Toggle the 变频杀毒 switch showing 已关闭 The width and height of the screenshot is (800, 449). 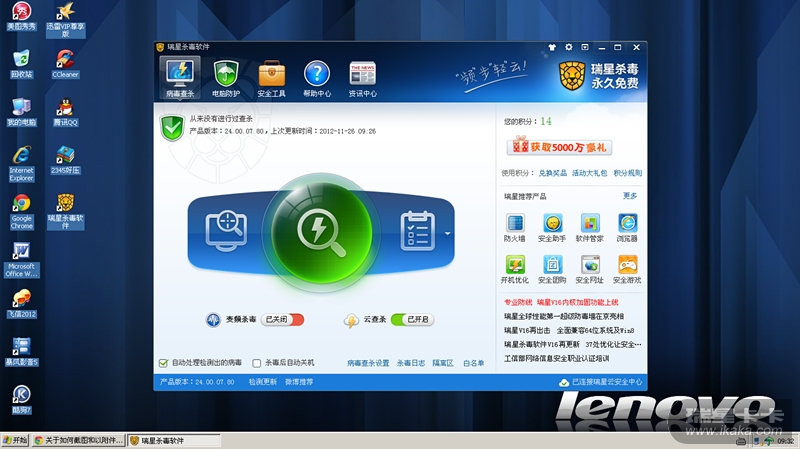282,319
